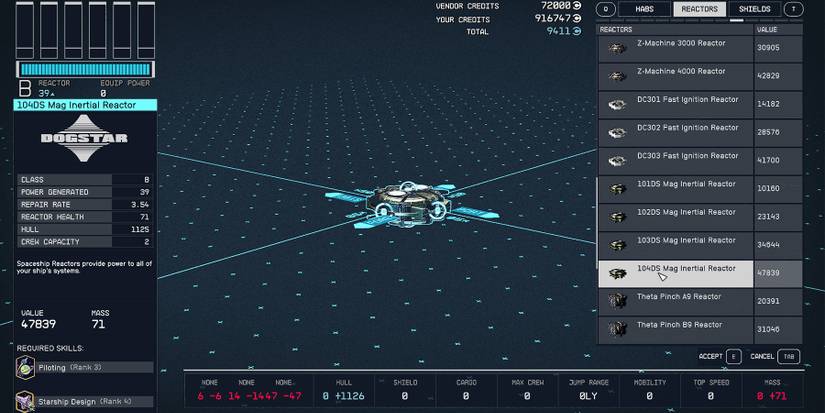Viewport: 825px width, 413px height.
Task: Click the Reactors column header
Action: [x=675, y=29]
